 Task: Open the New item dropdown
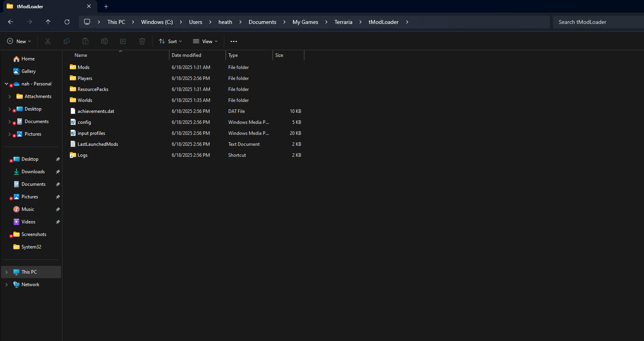[x=19, y=41]
